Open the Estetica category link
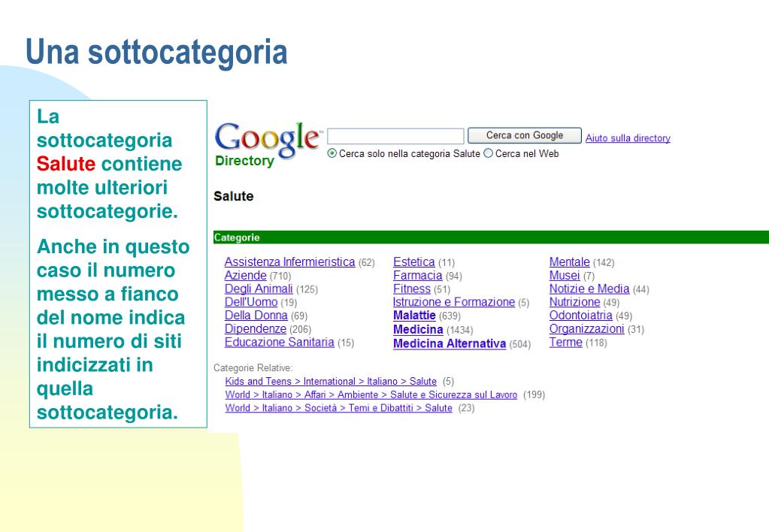This screenshot has height=532, width=769. [414, 262]
